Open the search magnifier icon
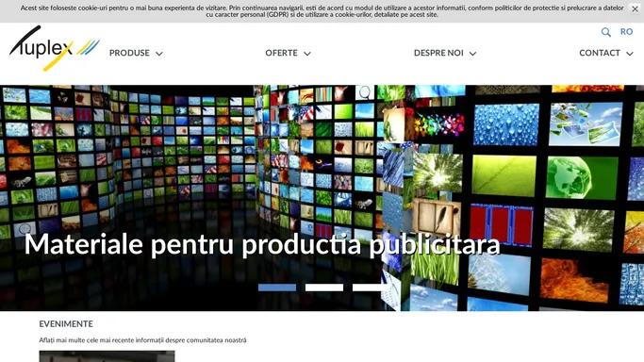 tap(605, 32)
